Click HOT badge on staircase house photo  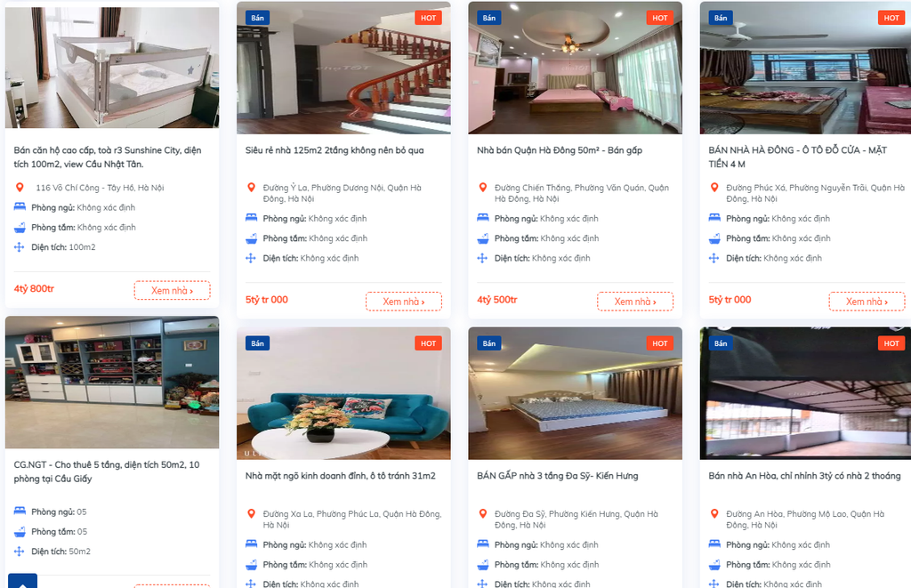click(x=428, y=18)
